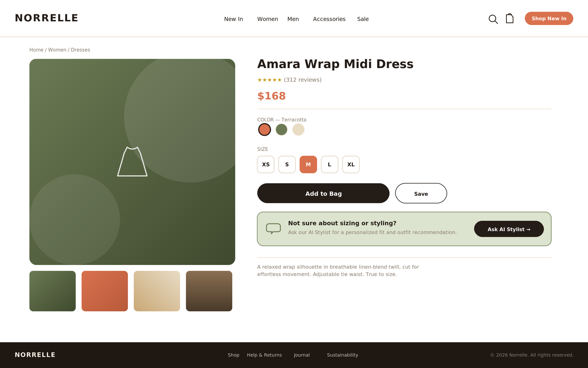Click the 'Not sure about sizing or styling?' heading

click(342, 223)
